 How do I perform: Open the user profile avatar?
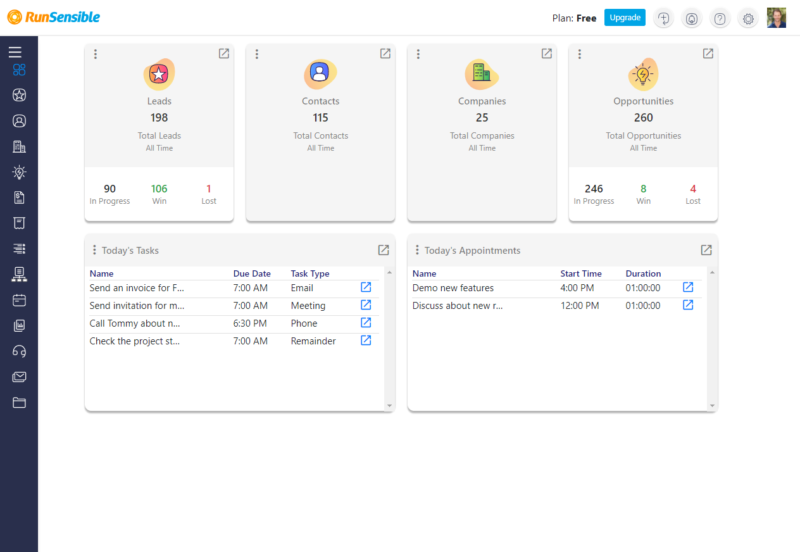pos(776,18)
